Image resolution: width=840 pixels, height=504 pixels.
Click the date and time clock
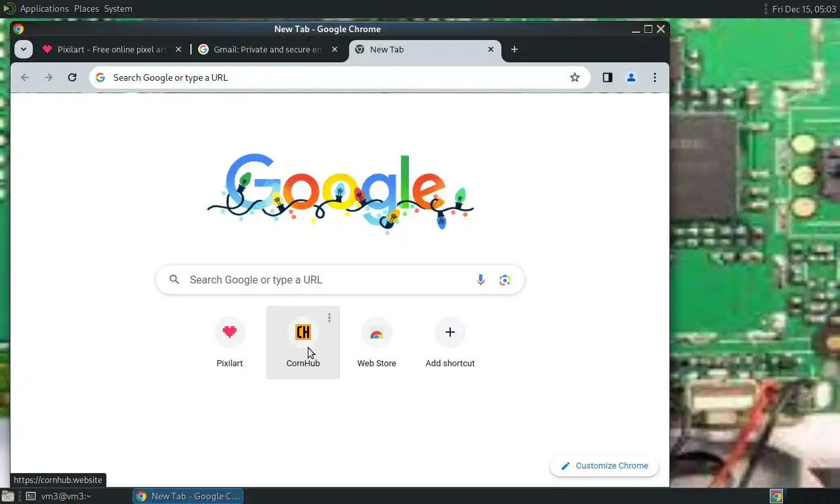(804, 9)
